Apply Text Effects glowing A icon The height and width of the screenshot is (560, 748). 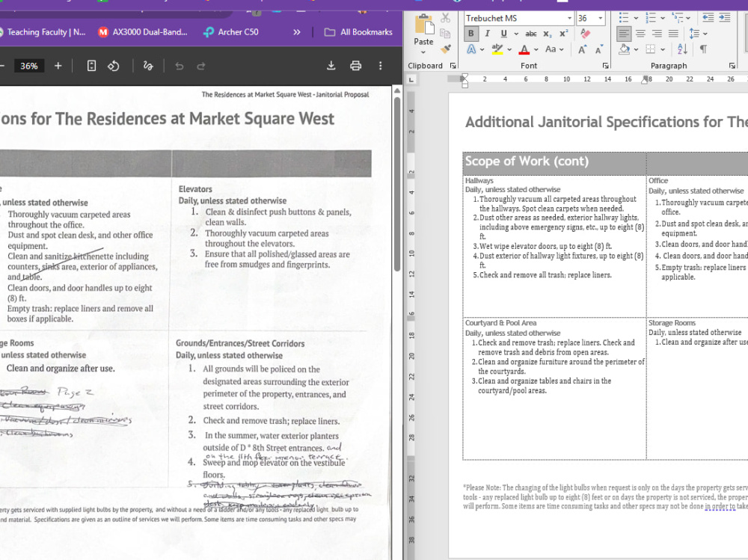coord(471,49)
